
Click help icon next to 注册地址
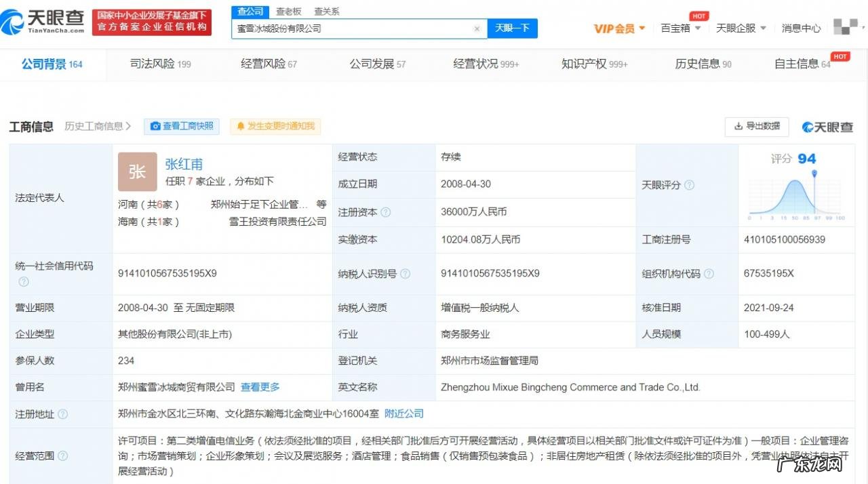(63, 414)
